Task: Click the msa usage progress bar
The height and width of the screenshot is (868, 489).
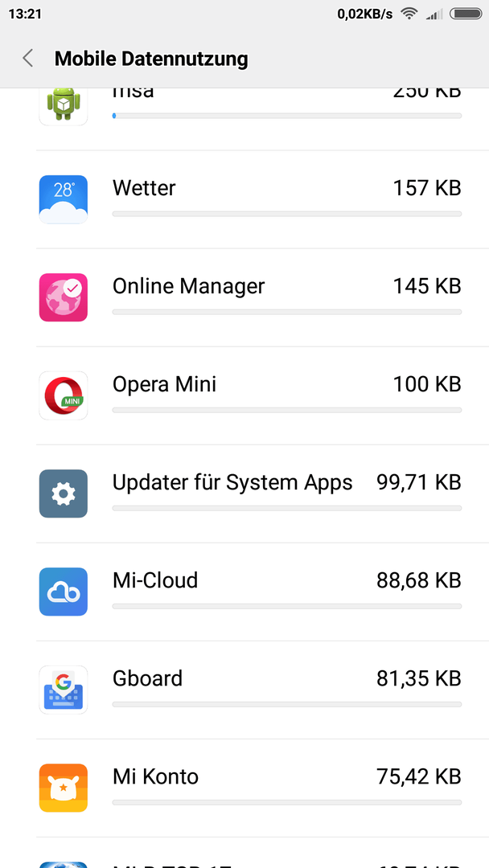Action: coord(287,116)
